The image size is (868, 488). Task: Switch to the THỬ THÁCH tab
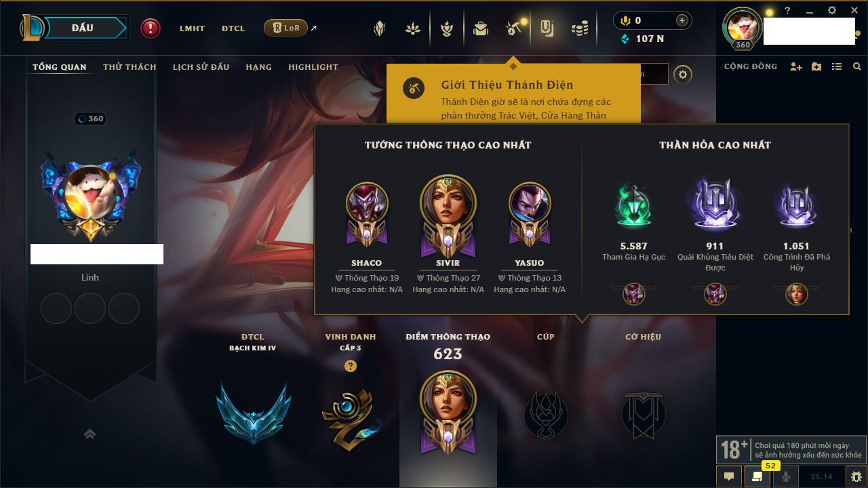(130, 67)
